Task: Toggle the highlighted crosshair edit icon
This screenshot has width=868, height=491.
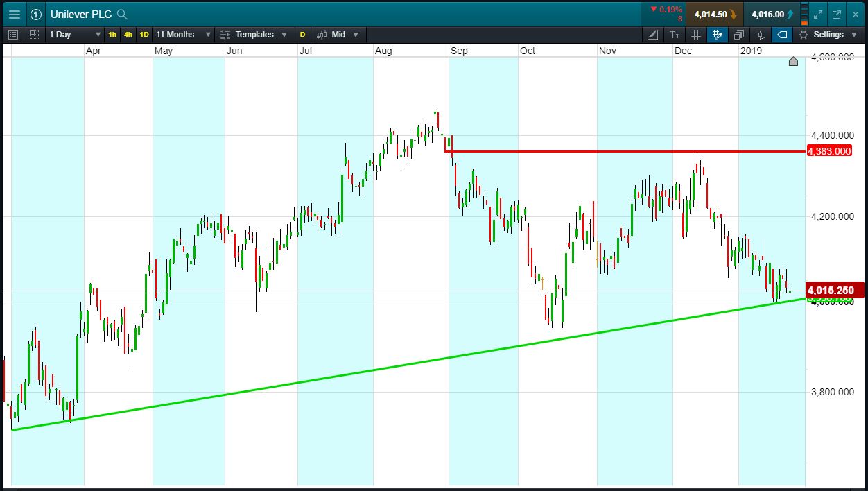Action: click(x=718, y=34)
